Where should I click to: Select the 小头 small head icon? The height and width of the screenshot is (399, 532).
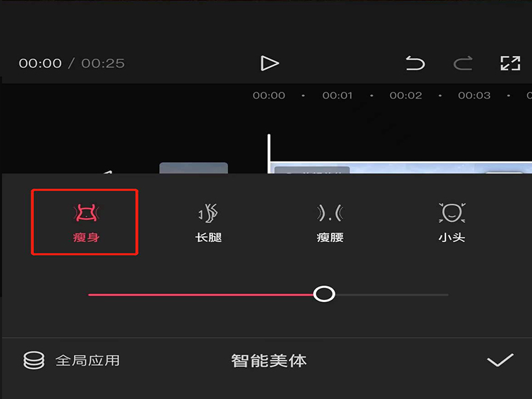pos(452,213)
